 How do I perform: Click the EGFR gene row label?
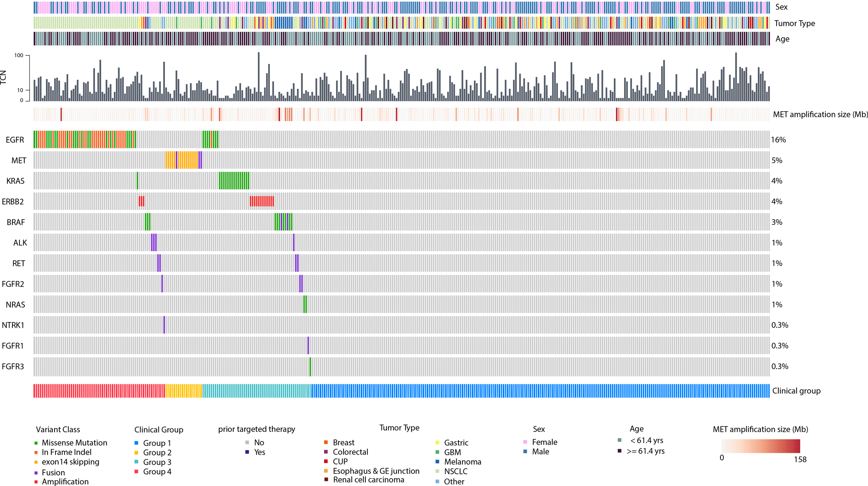click(x=15, y=140)
